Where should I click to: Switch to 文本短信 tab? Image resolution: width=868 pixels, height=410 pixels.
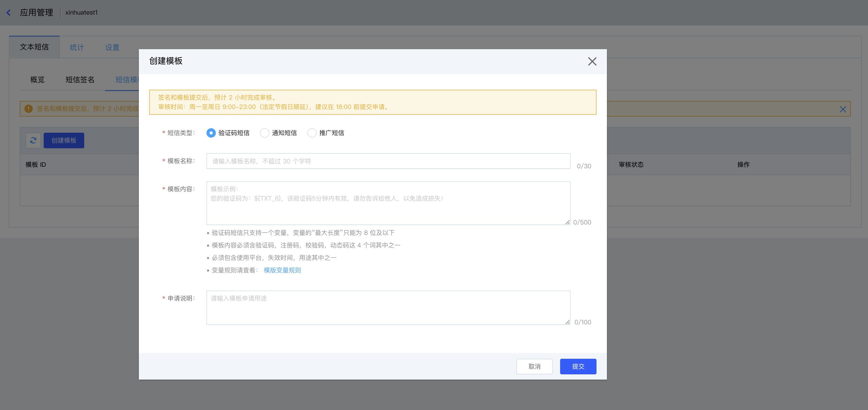[34, 47]
